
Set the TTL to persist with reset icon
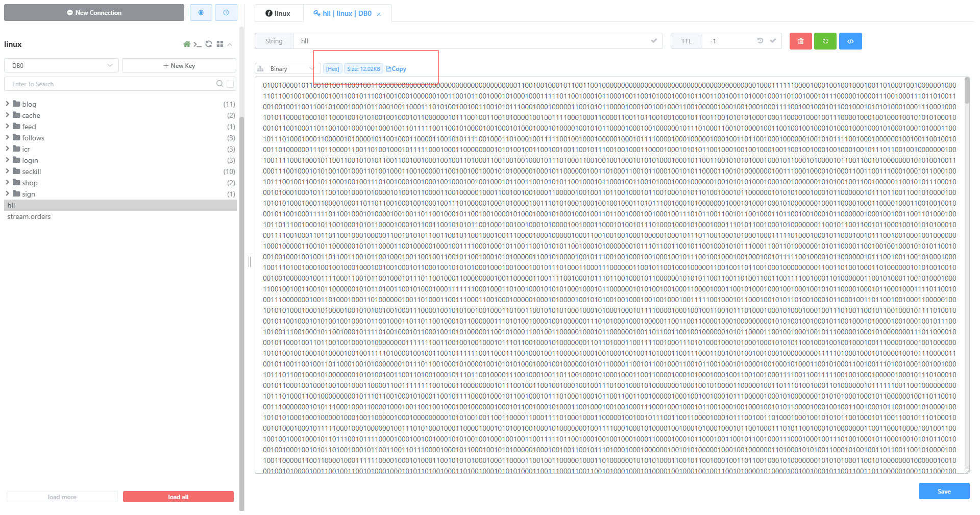tap(760, 41)
